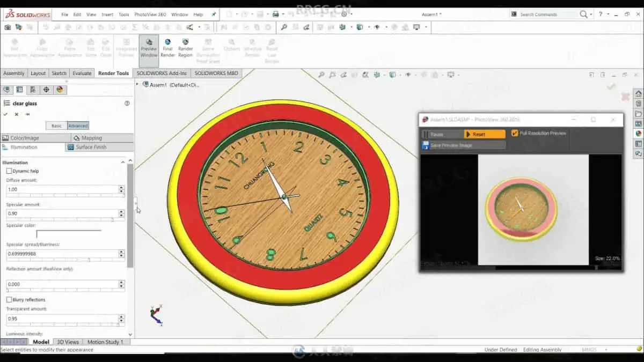Open the Search Commands dropdown arrow
Image resolution: width=644 pixels, height=362 pixels.
click(x=591, y=14)
